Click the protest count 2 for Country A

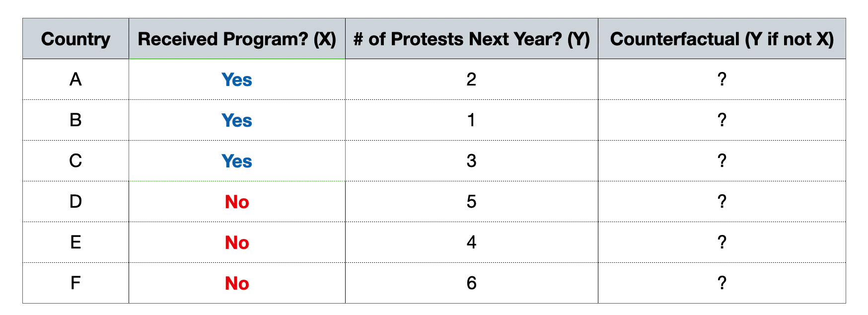click(471, 79)
